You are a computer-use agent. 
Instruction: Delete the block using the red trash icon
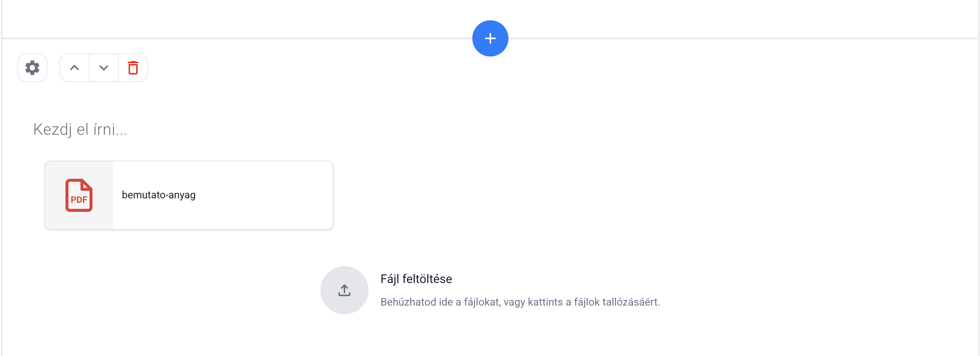[x=133, y=68]
